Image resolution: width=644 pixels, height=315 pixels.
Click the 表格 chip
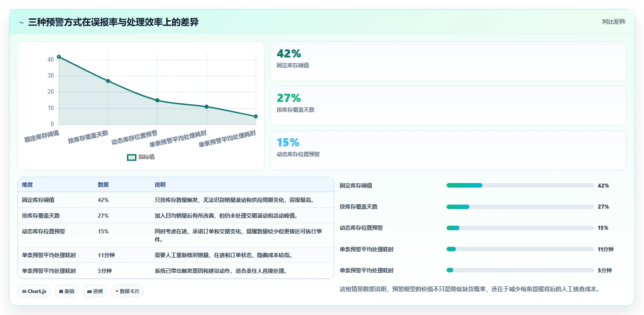pos(66,291)
